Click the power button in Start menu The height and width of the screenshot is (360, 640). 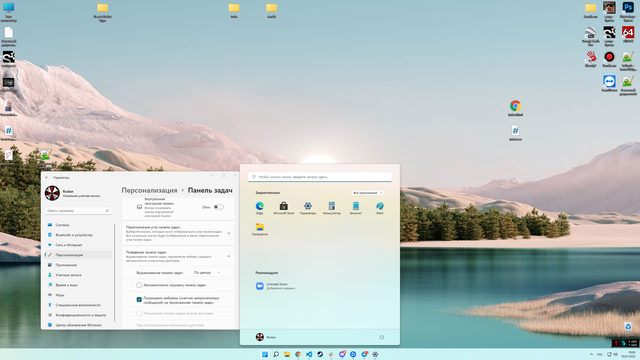point(382,337)
